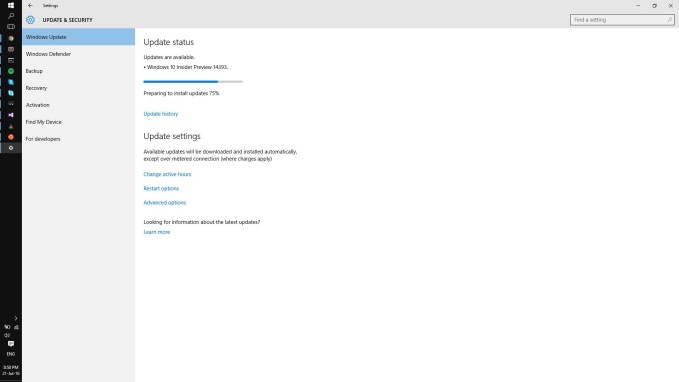Image resolution: width=679 pixels, height=382 pixels.
Task: Click Windows 10 Insider Preview 14393 entry
Action: (186, 67)
